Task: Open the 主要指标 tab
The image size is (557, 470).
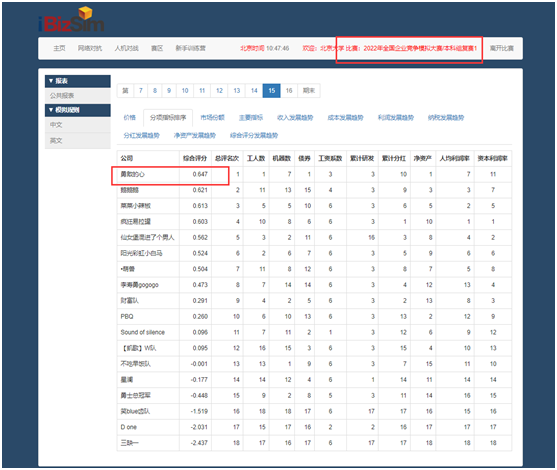Action: click(x=251, y=118)
